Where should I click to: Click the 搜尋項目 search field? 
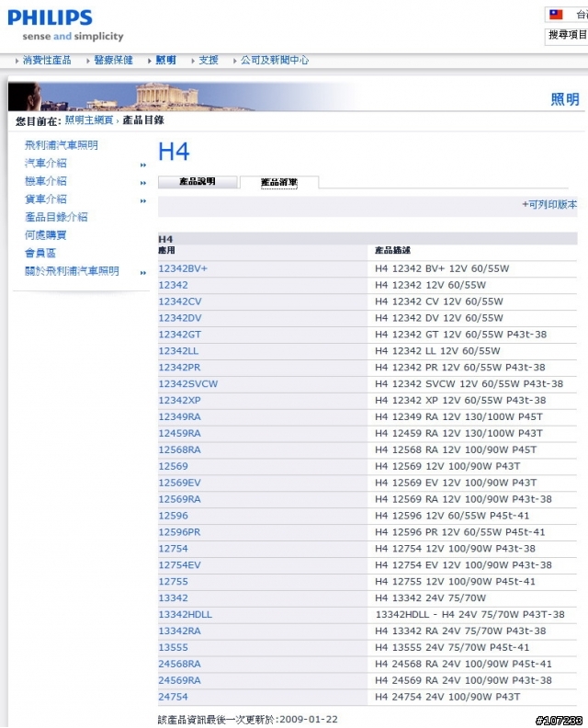[x=567, y=35]
